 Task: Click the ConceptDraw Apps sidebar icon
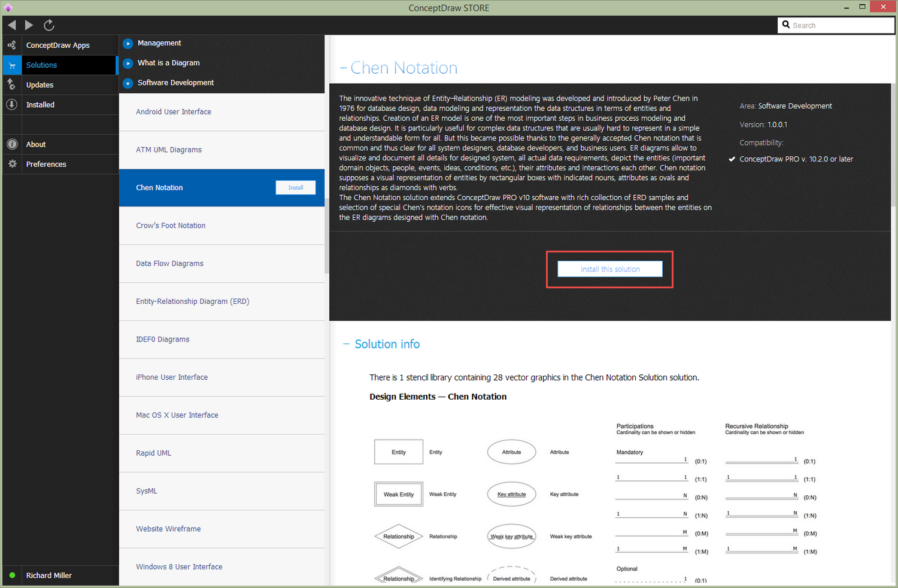tap(12, 45)
